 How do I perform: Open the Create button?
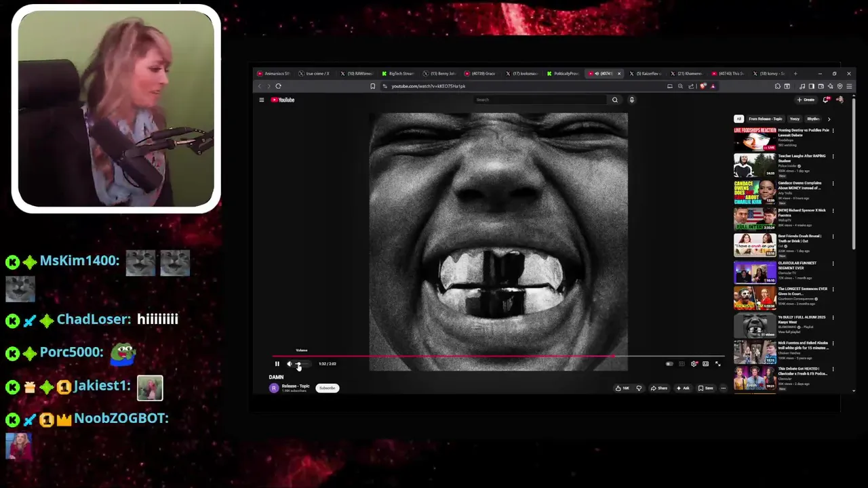click(806, 100)
